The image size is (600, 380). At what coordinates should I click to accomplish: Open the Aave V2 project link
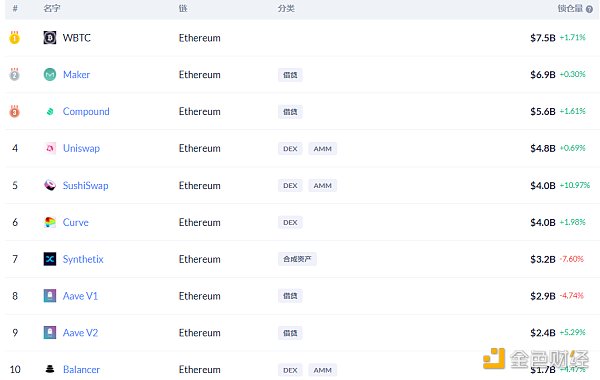pyautogui.click(x=80, y=333)
